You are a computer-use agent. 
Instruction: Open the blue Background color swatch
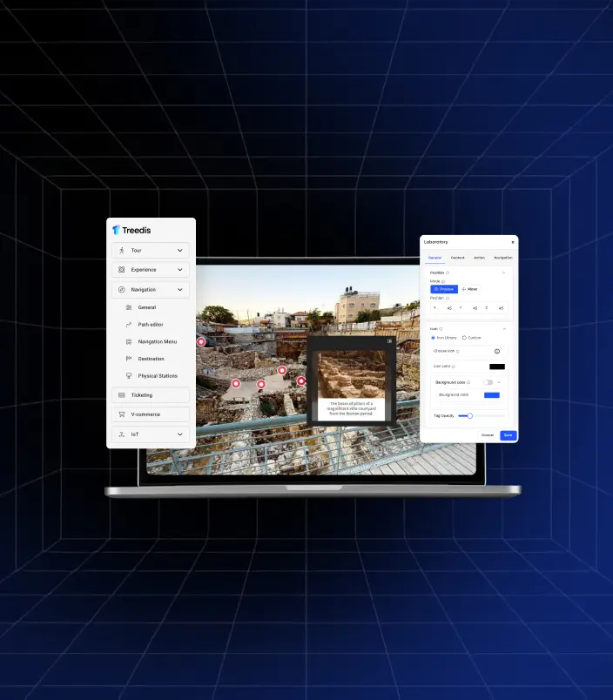(492, 395)
